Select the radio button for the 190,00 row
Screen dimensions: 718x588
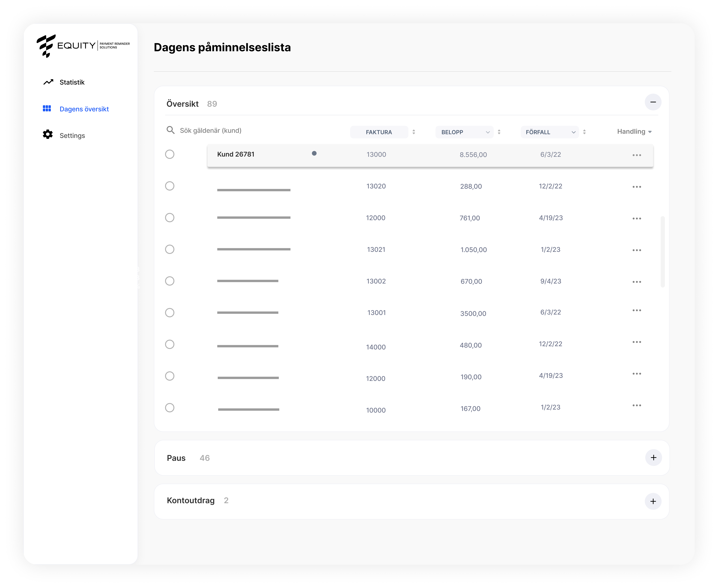pyautogui.click(x=170, y=376)
